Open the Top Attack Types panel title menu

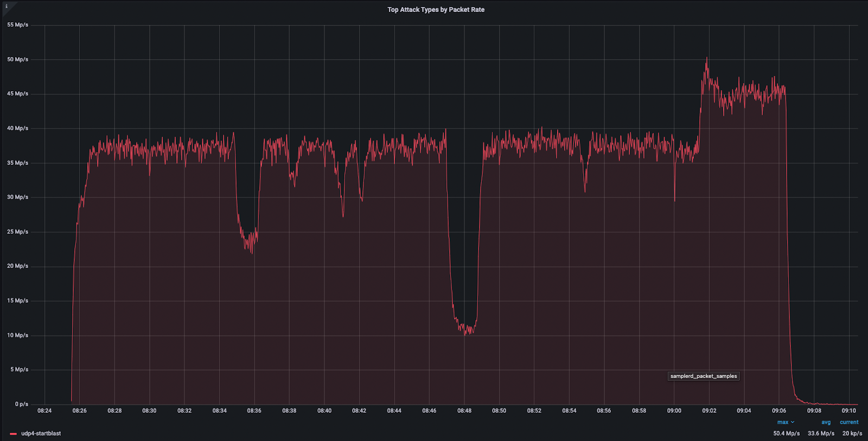[436, 10]
